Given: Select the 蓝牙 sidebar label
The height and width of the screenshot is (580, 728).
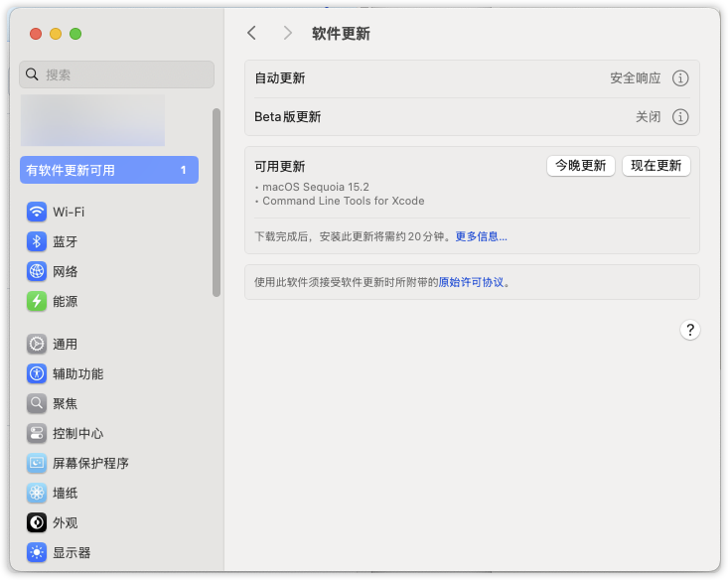Looking at the screenshot, I should tap(65, 241).
